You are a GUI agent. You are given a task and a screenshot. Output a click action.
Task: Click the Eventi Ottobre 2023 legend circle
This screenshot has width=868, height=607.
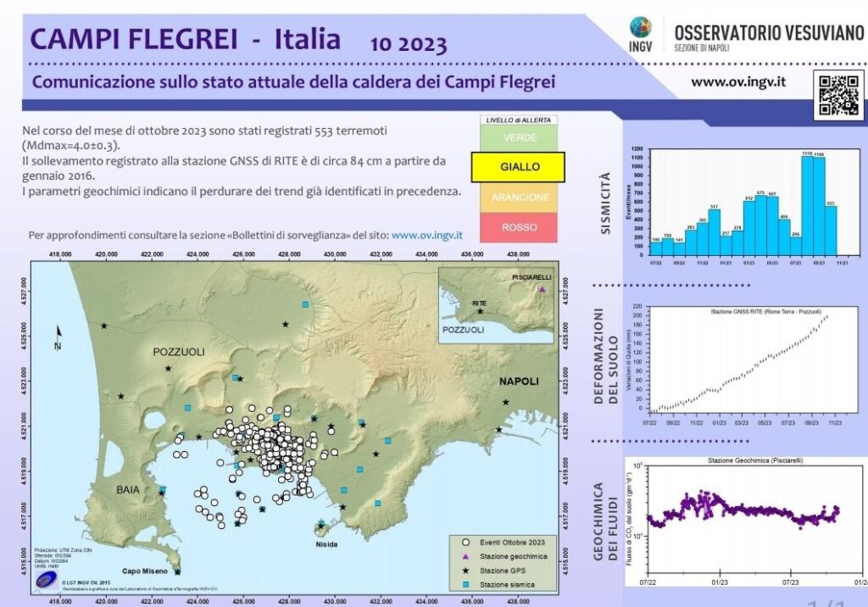tap(466, 543)
